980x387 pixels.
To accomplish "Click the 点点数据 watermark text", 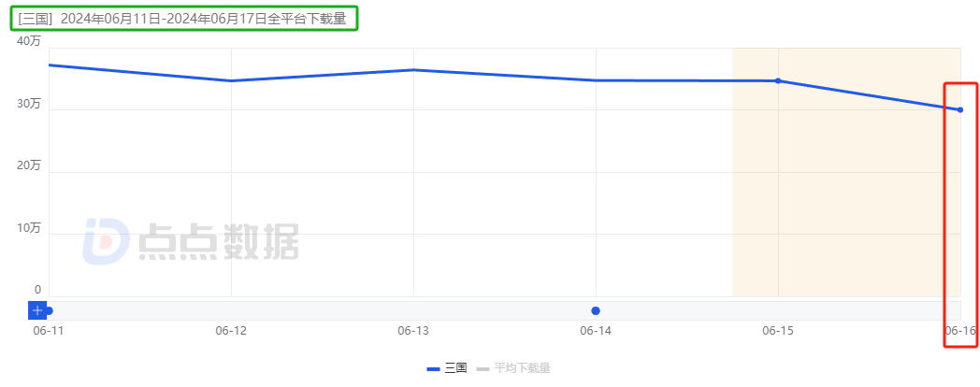I will coord(219,242).
